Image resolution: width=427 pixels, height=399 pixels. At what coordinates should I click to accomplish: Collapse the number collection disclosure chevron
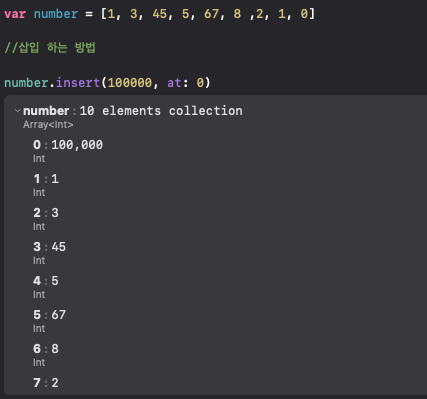(18, 111)
